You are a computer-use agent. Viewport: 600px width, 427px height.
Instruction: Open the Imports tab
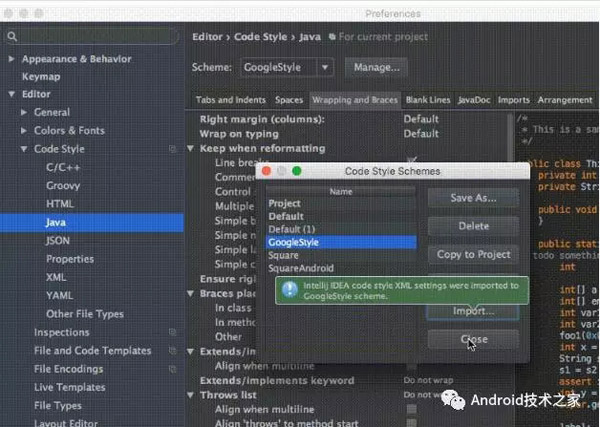coord(514,100)
